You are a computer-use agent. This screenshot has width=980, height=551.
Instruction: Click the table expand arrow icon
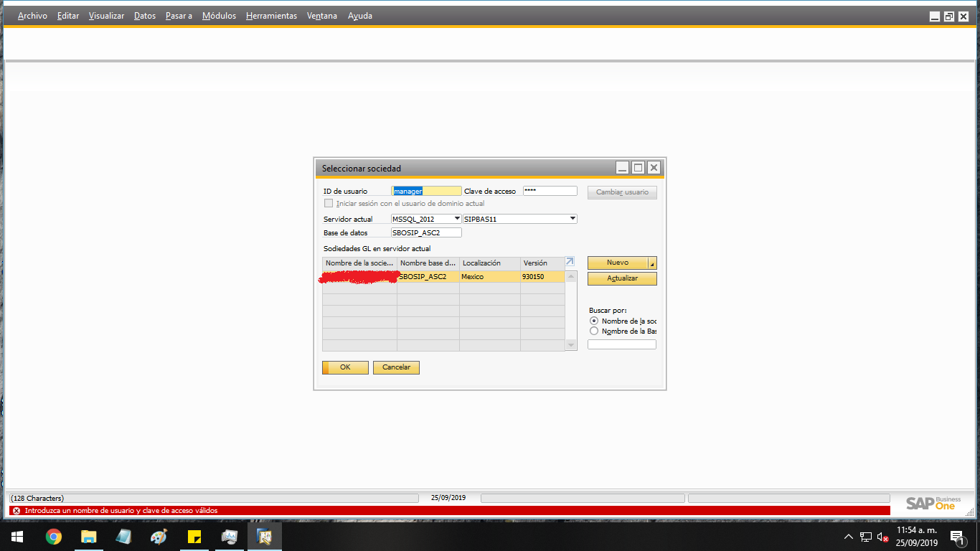click(x=570, y=263)
